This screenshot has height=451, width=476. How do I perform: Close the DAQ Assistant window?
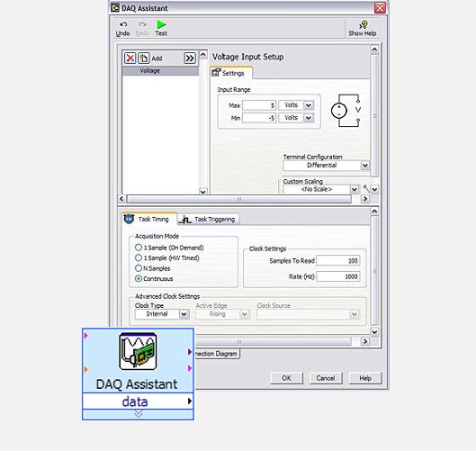(380, 7)
